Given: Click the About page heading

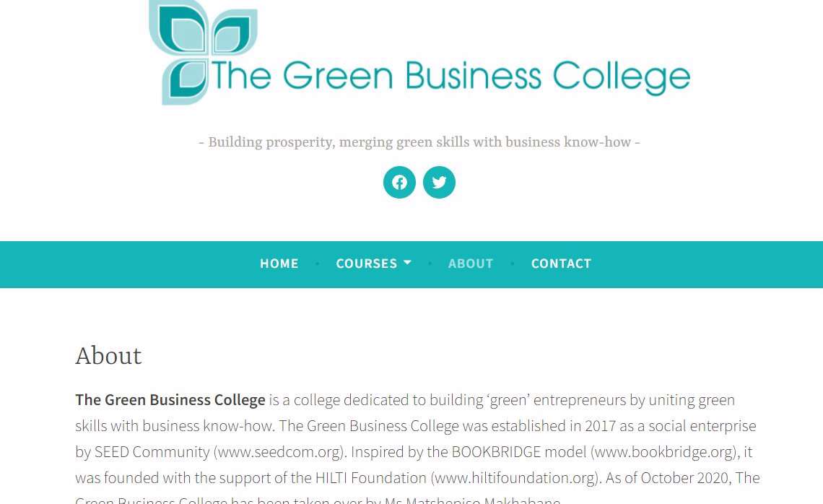Looking at the screenshot, I should coord(108,356).
